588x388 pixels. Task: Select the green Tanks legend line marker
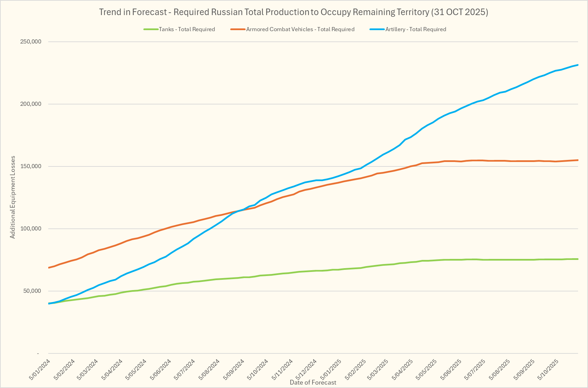pos(151,29)
